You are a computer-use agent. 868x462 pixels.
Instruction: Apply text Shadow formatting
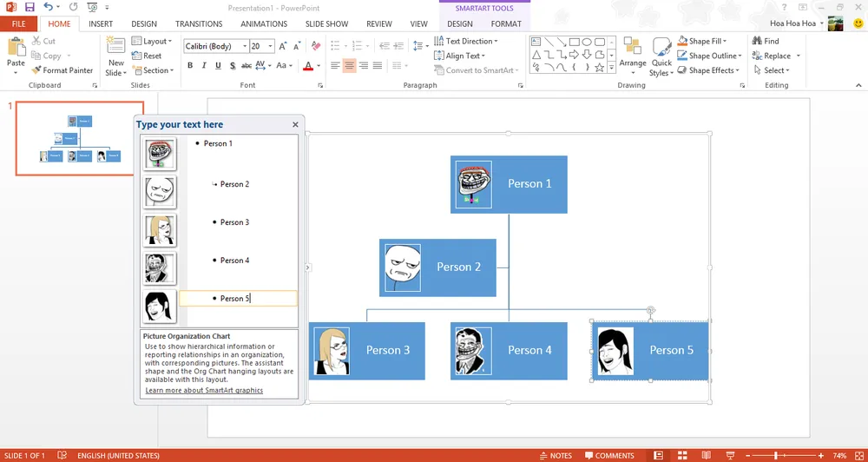(233, 65)
